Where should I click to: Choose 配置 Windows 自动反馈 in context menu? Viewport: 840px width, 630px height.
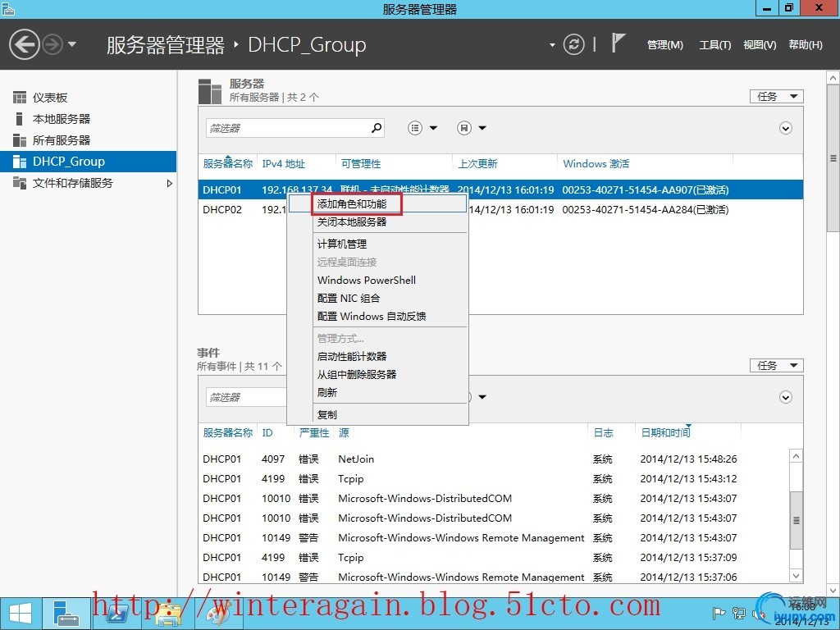377,316
